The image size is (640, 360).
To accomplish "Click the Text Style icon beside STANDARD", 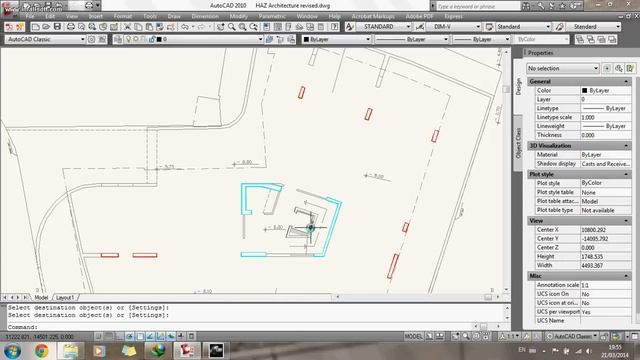I will point(349,27).
